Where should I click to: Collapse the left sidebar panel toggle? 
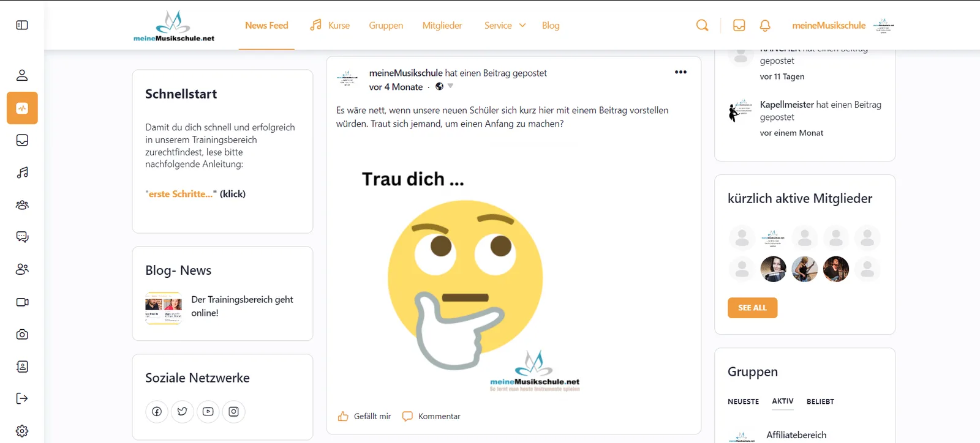click(x=22, y=25)
